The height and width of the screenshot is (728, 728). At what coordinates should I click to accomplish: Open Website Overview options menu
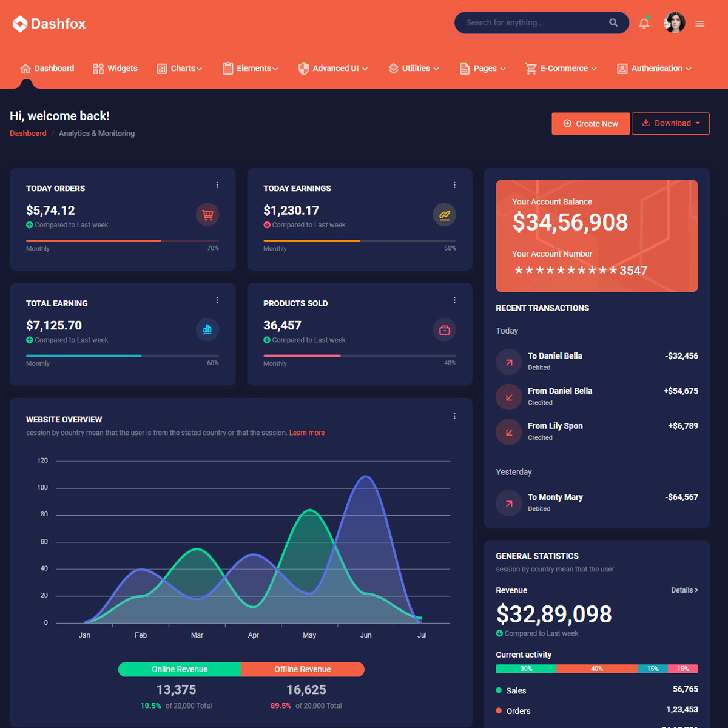coord(454,416)
